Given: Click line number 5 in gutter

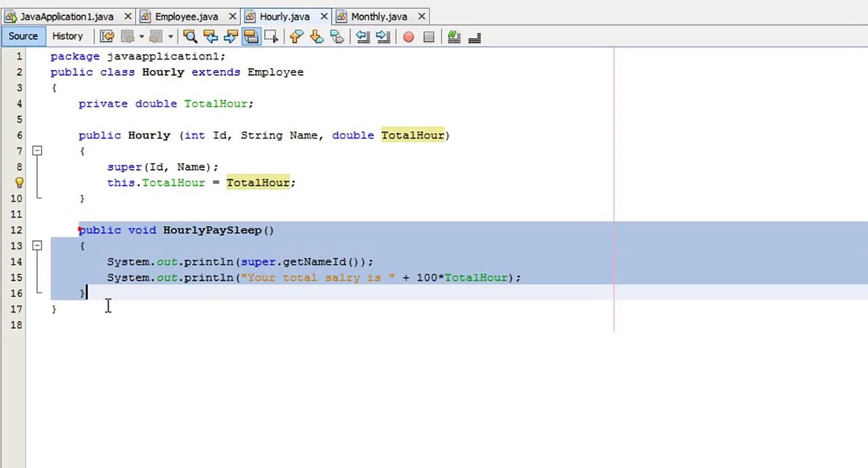Looking at the screenshot, I should click(x=20, y=120).
